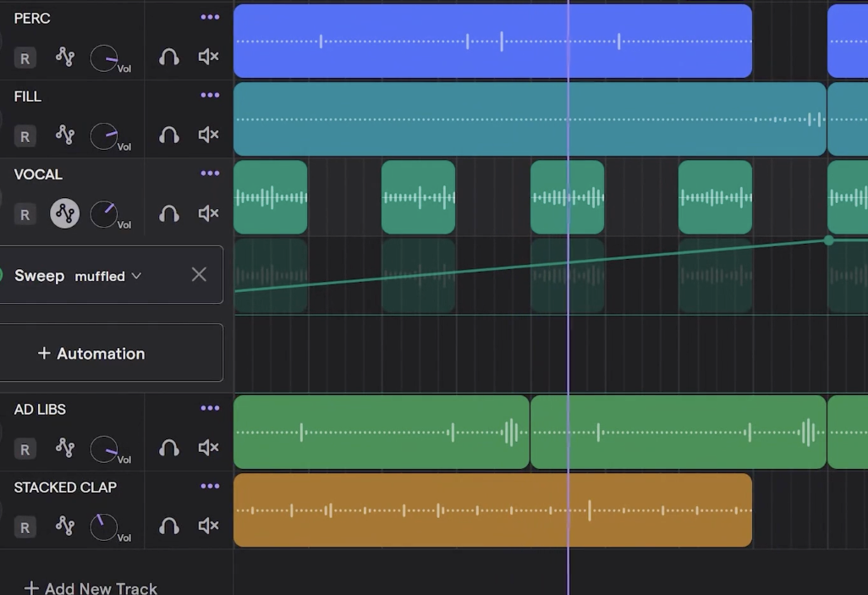
Task: Show automation for the AD LIBS track
Action: [65, 448]
